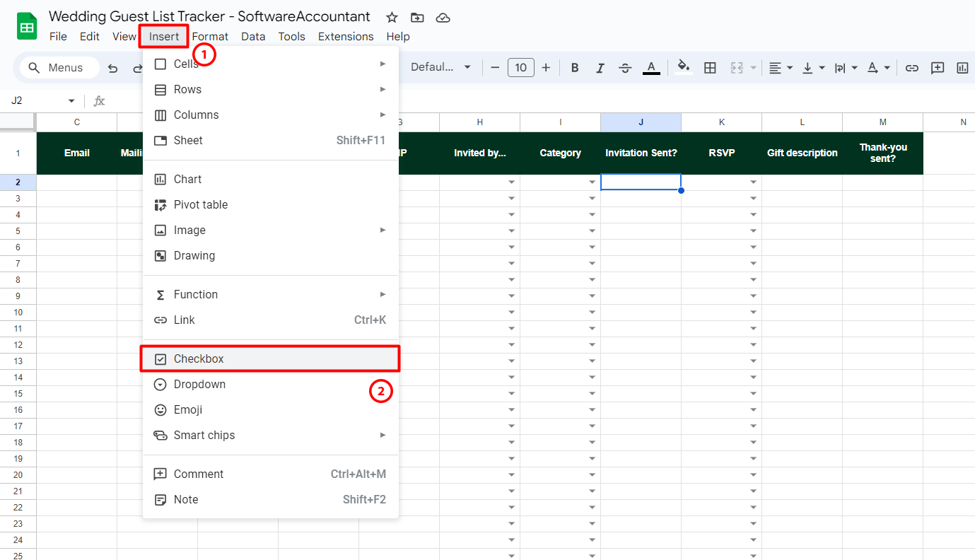Open horizontal align dropdown

(x=781, y=68)
